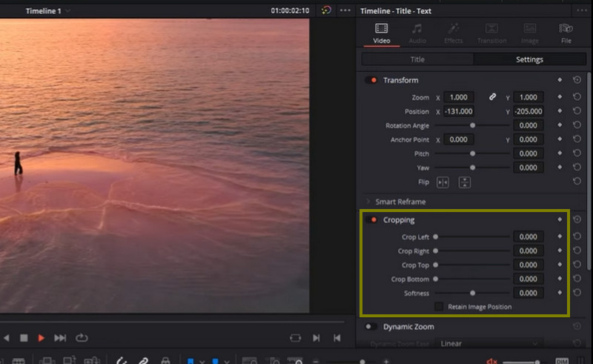This screenshot has height=364, width=593.
Task: Reset the Rotation Angle value
Action: (x=577, y=126)
